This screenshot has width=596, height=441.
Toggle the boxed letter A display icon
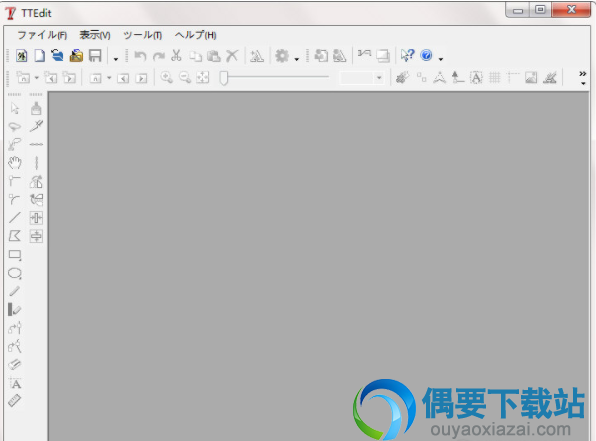click(476, 78)
